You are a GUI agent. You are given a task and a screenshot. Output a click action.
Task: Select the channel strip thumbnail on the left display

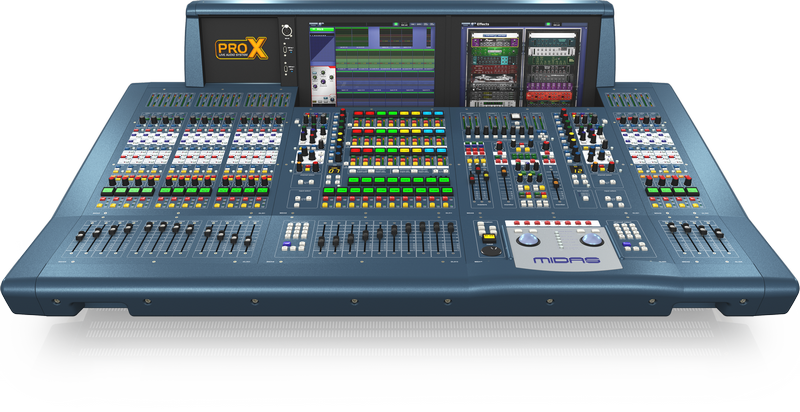[x=322, y=82]
